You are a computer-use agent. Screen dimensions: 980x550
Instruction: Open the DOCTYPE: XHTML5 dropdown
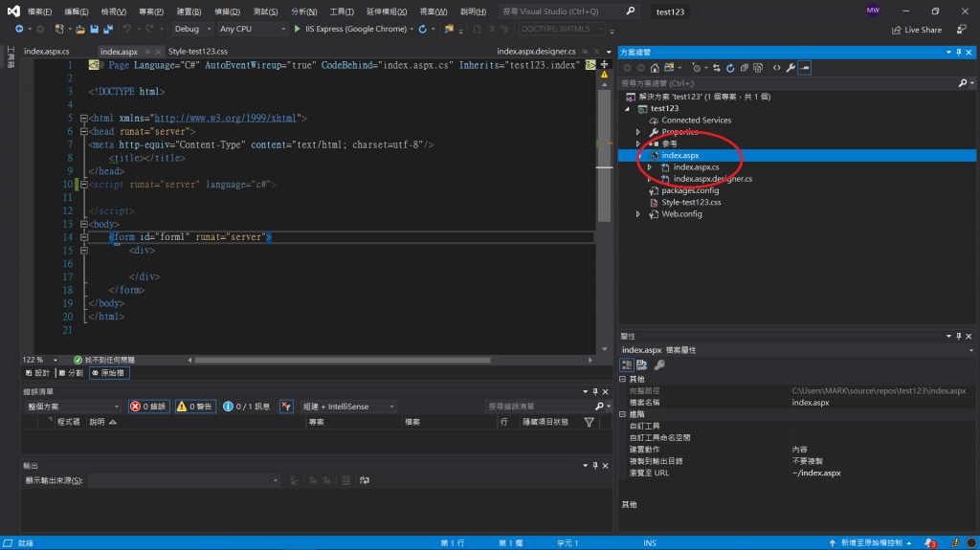point(561,29)
